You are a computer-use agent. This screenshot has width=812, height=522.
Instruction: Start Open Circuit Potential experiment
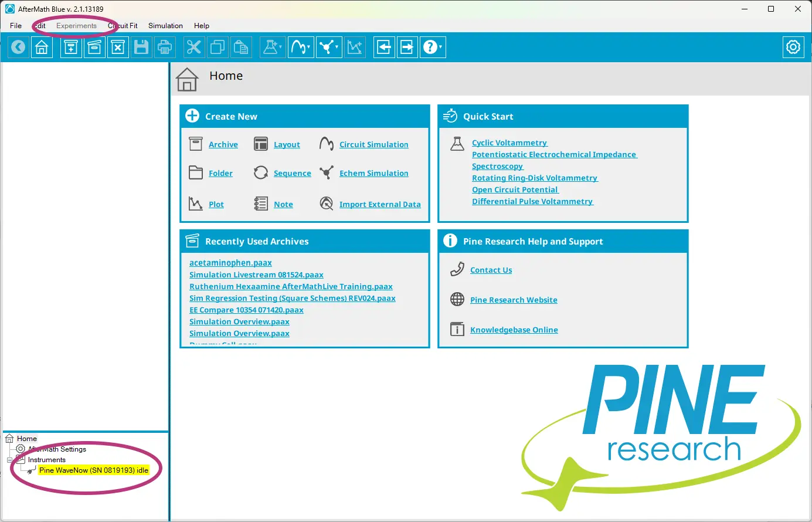pyautogui.click(x=515, y=189)
